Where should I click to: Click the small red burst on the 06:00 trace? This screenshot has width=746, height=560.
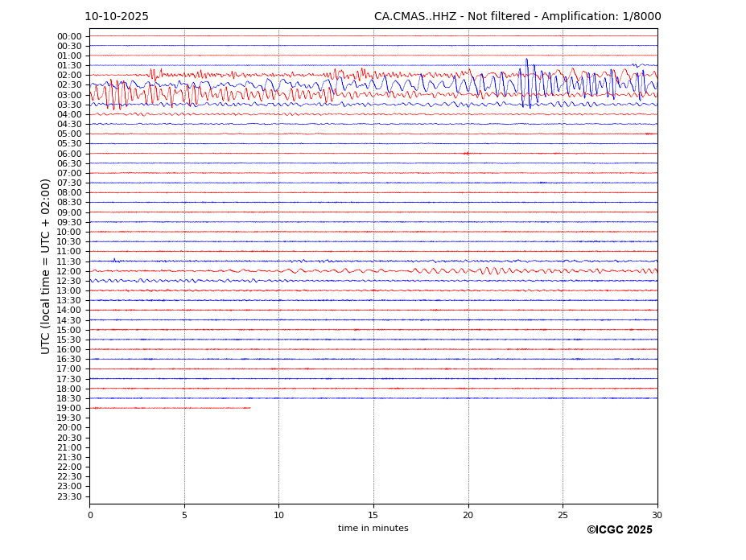coord(467,153)
